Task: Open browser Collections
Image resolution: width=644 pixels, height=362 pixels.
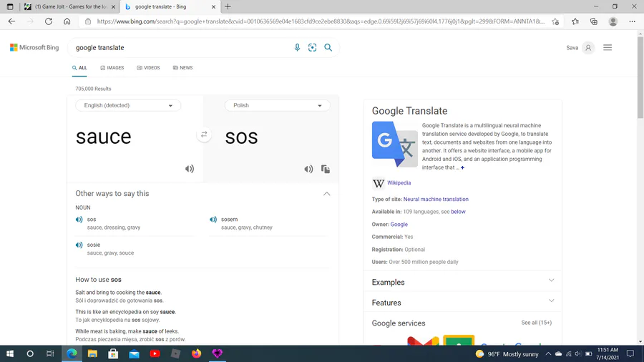Action: click(594, 21)
